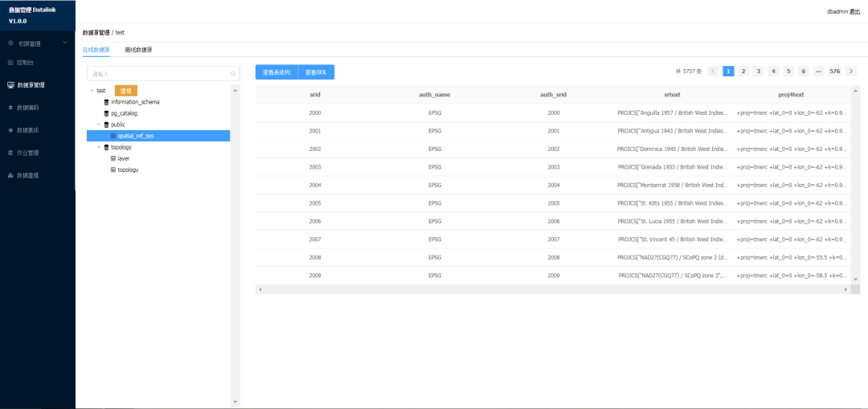Click the topology schema database icon
The image size is (868, 409).
point(106,147)
